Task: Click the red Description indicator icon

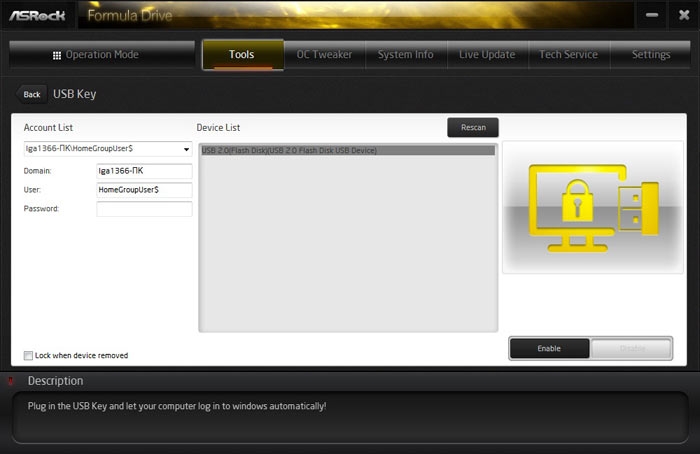Action: (x=10, y=381)
